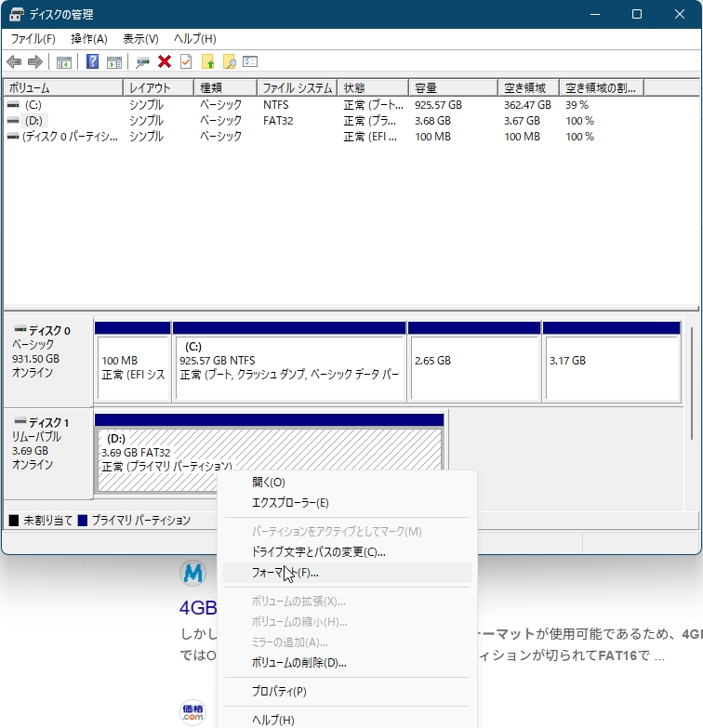Screen dimensions: 703x728
Task: Choose フォーマット(F)... from the context menu
Action: click(x=285, y=573)
